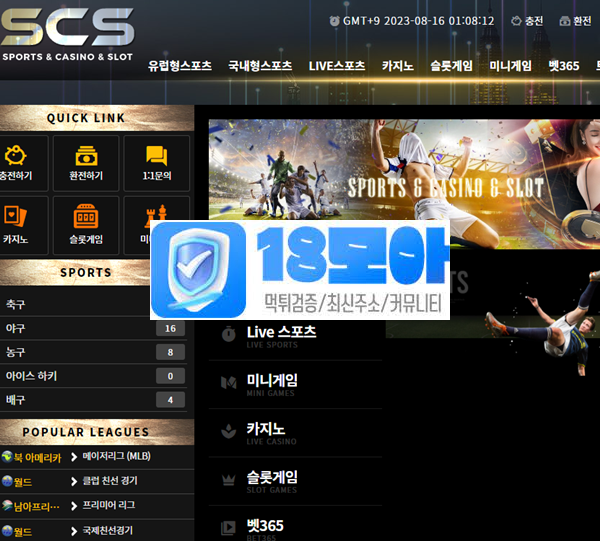The image size is (600, 541).
Task: Open 미니게임 in top navigation bar
Action: coord(510,66)
